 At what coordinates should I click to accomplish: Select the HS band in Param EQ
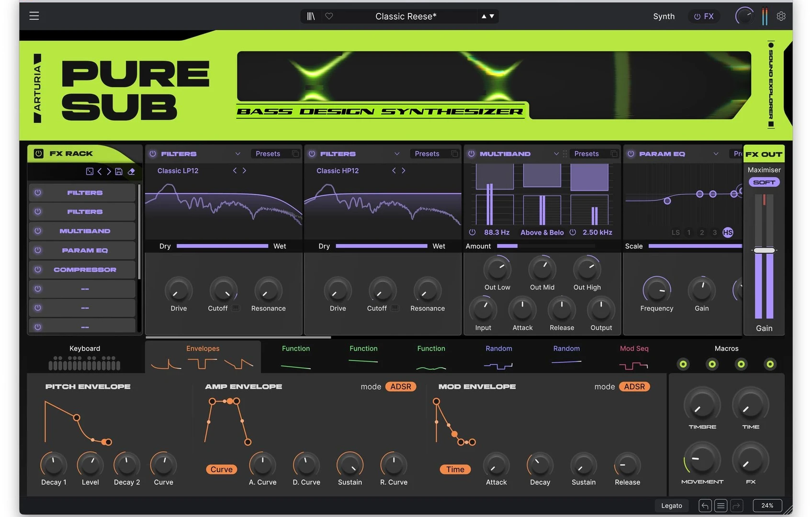pyautogui.click(x=728, y=233)
